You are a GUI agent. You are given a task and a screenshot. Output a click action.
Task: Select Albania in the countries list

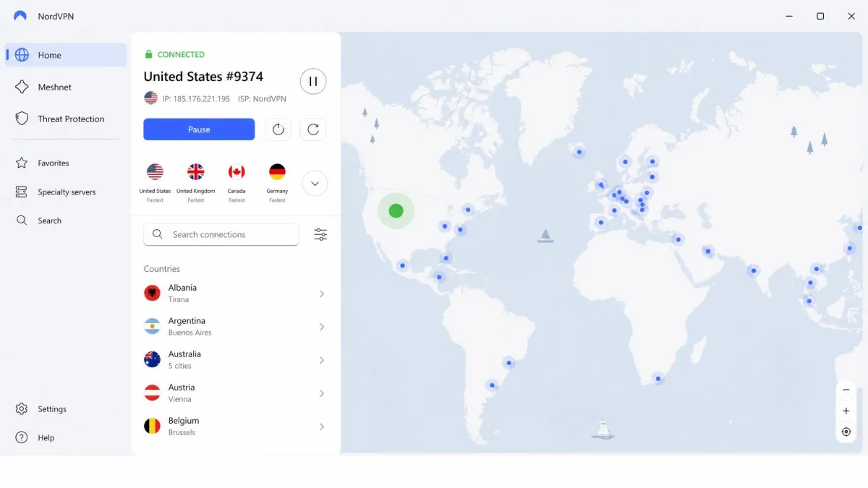point(236,293)
